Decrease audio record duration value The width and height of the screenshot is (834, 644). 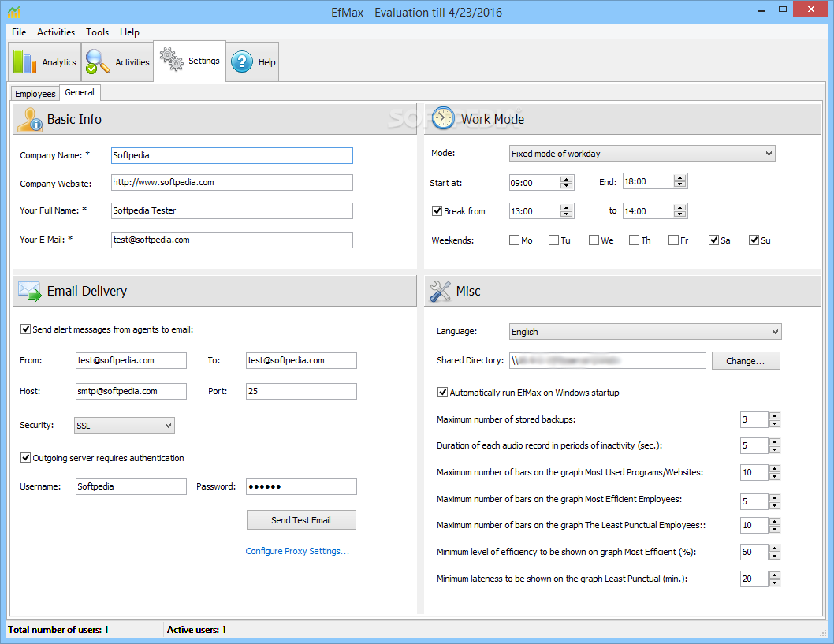tap(774, 449)
